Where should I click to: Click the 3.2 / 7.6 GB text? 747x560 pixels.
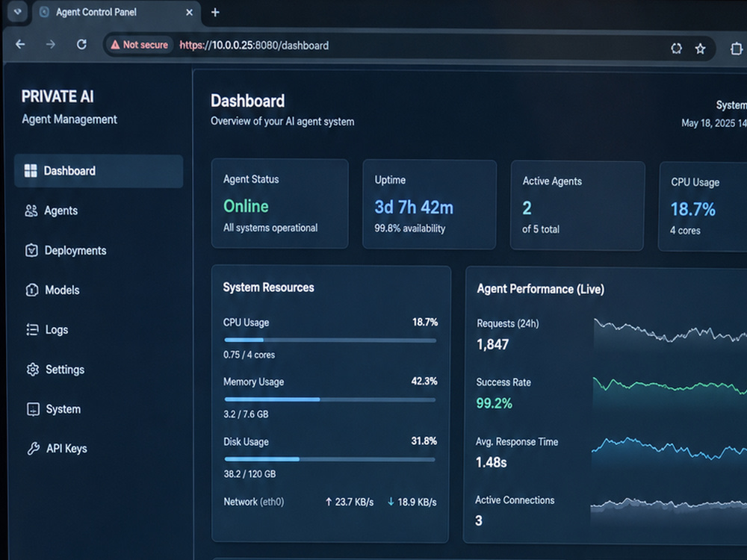[x=246, y=414]
